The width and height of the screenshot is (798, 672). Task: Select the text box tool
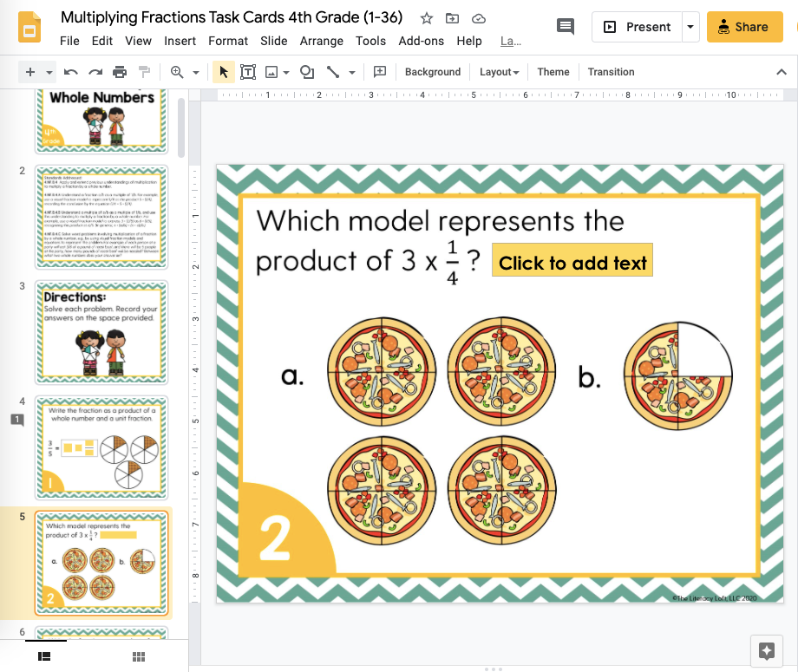(x=248, y=72)
